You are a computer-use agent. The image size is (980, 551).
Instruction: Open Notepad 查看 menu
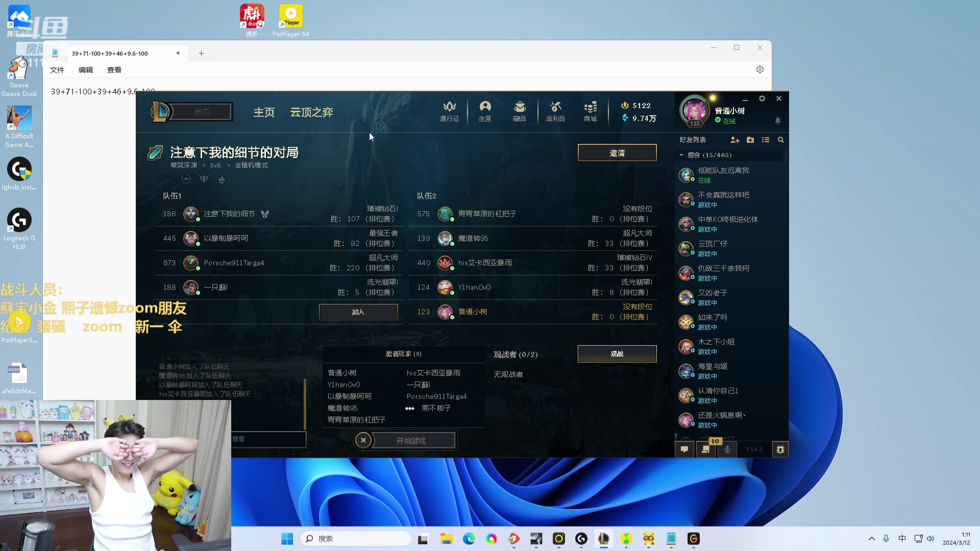[114, 70]
